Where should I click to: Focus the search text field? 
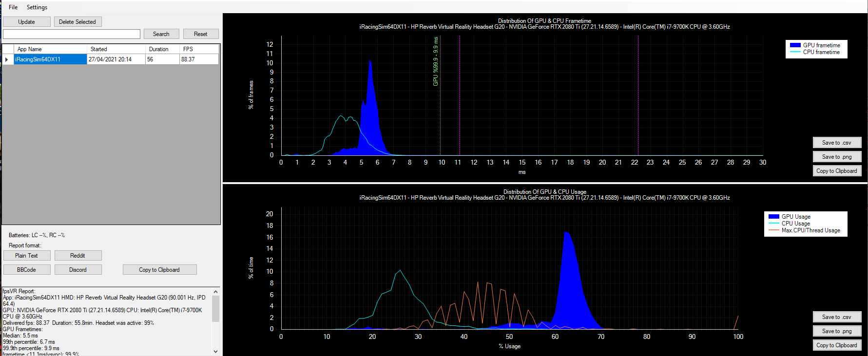coord(72,34)
